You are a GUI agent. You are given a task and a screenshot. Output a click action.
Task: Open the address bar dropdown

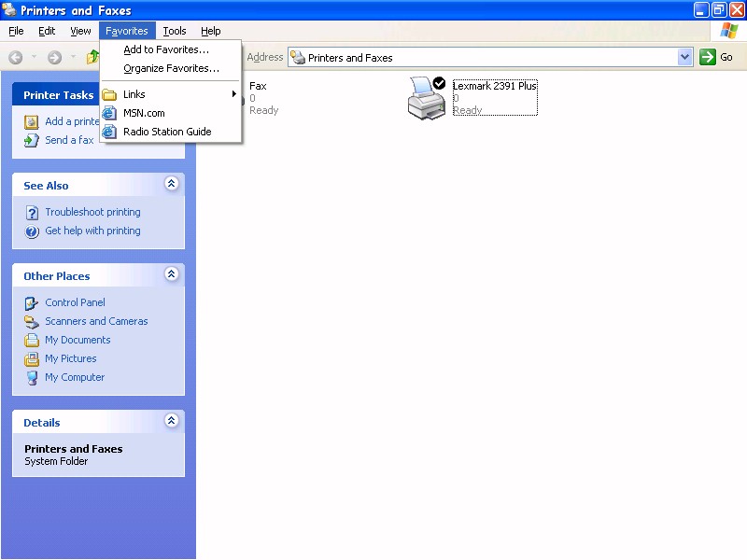[684, 57]
